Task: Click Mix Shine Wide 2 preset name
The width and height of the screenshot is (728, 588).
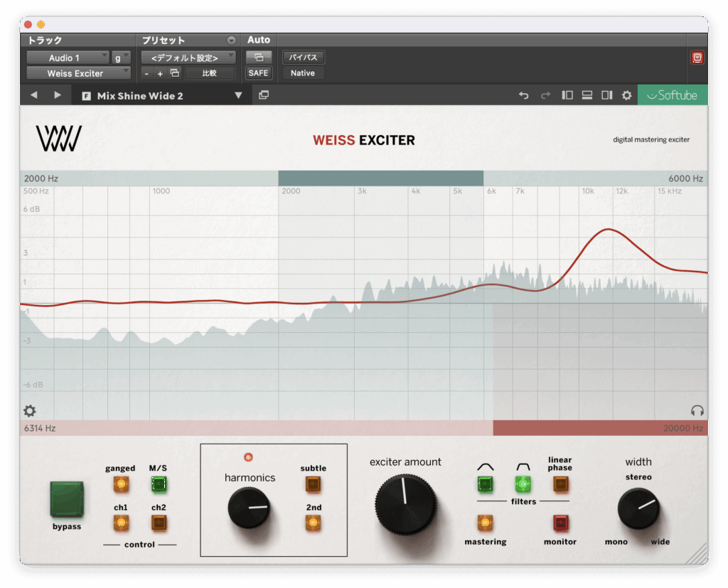Action: (140, 96)
